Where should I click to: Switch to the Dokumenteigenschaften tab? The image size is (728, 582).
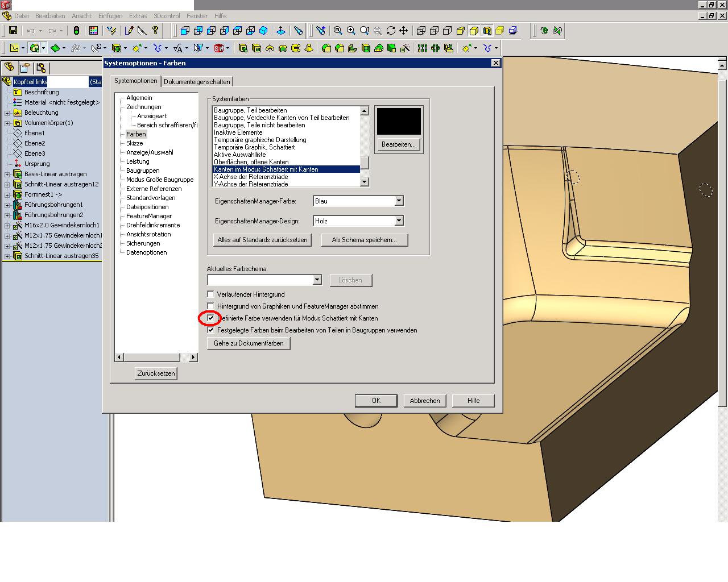click(197, 82)
